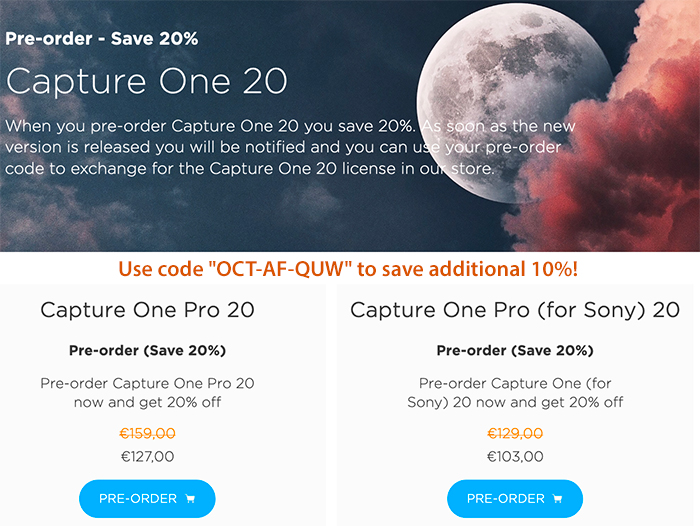Click the cart icon in the left PRE-ORDER button
Viewport: 700px width, 526px height.
190,499
